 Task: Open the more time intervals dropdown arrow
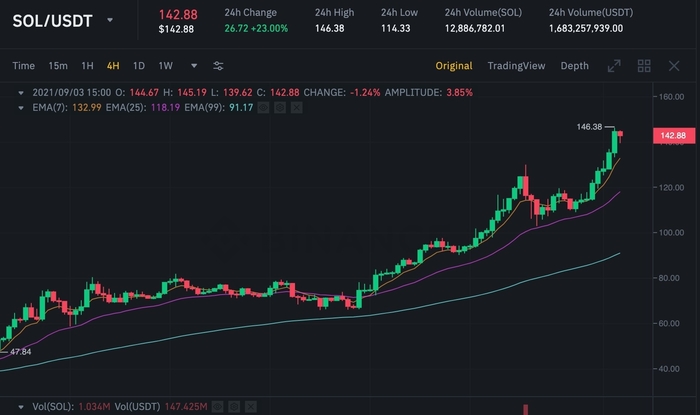[x=194, y=66]
